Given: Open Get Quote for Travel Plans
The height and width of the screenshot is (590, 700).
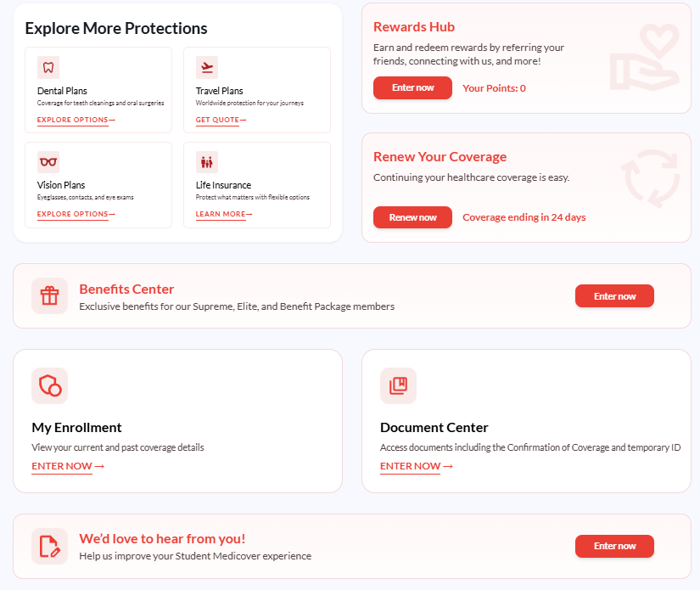Looking at the screenshot, I should (x=221, y=120).
